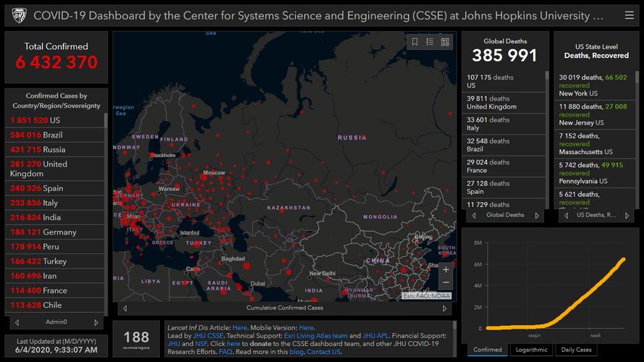Click the Johns Hopkins shield logo

click(x=19, y=15)
